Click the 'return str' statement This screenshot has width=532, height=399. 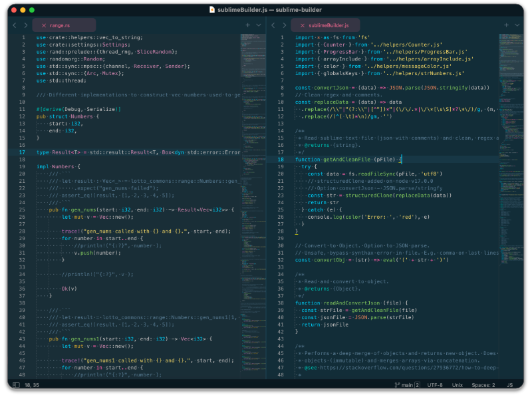pyautogui.click(x=323, y=203)
